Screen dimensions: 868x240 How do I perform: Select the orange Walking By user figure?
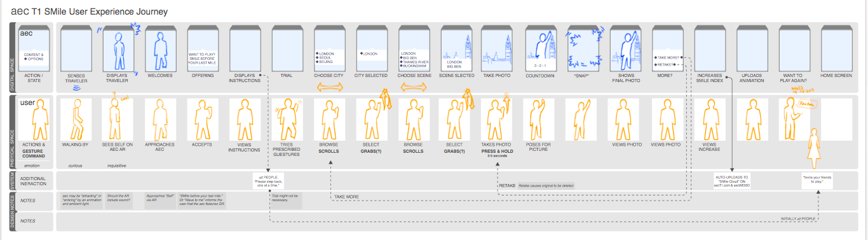(76, 119)
